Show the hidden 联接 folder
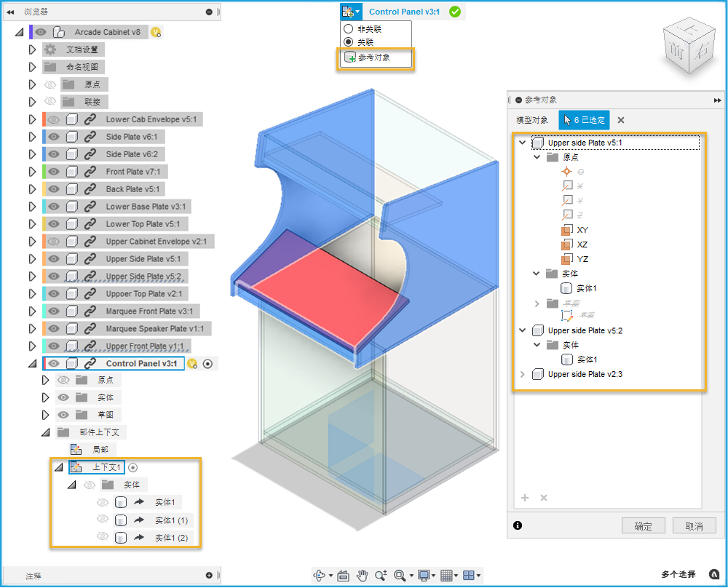Image resolution: width=728 pixels, height=588 pixels. tap(50, 102)
